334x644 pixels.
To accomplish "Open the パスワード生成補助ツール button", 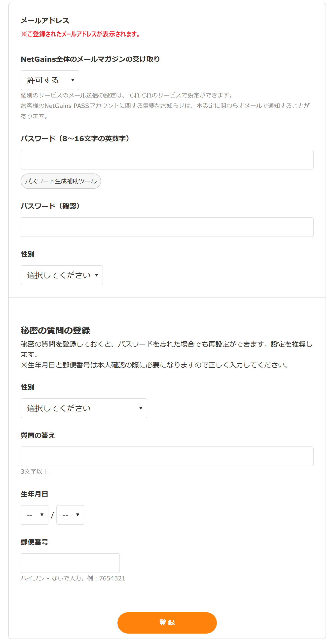I will pos(61,181).
